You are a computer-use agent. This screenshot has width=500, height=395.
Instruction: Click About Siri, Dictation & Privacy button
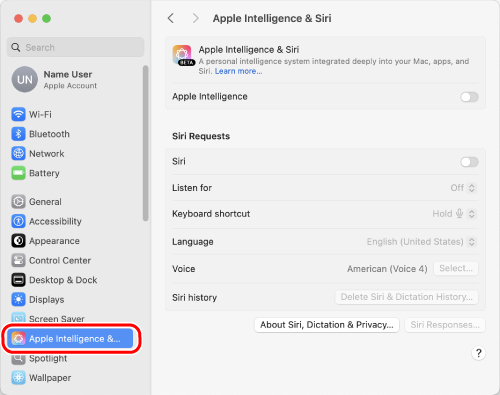(x=327, y=325)
